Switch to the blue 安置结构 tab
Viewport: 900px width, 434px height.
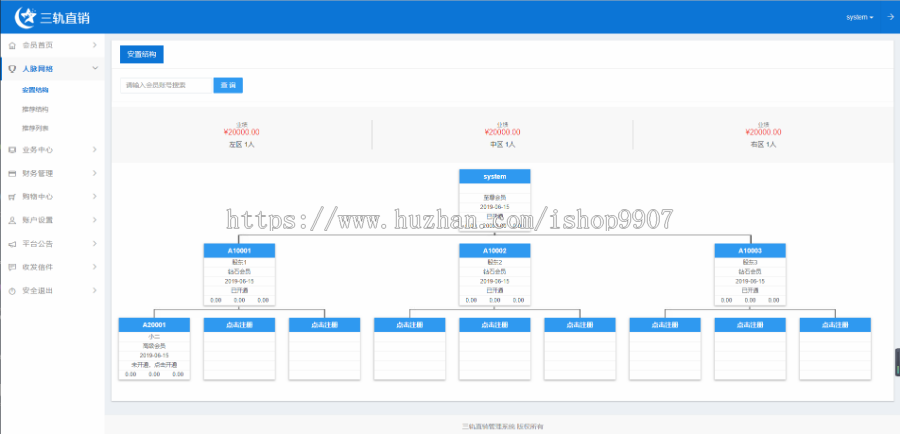click(x=142, y=54)
